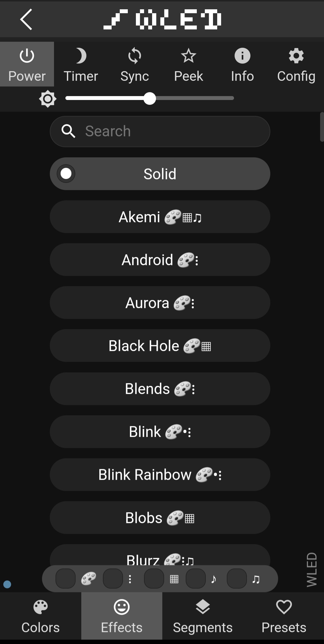Check the 2D grid filter checkbox
This screenshot has height=644, width=324.
pyautogui.click(x=154, y=579)
